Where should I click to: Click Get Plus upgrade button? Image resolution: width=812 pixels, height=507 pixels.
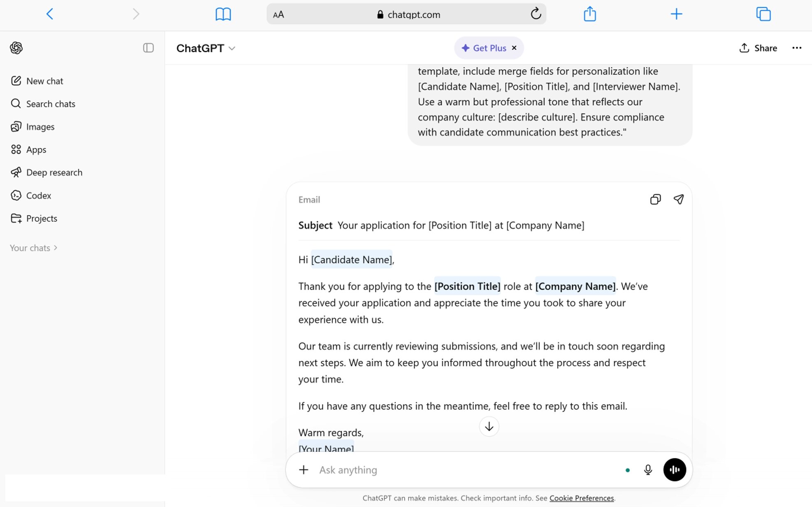[x=484, y=48]
